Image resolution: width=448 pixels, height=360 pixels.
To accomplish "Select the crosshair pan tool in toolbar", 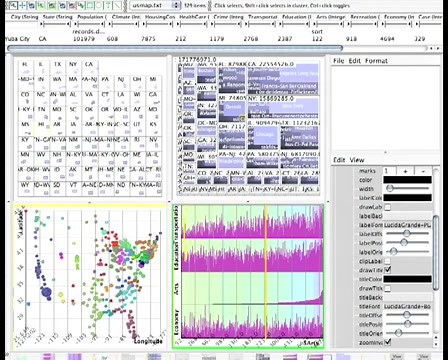I will pos(23,5).
